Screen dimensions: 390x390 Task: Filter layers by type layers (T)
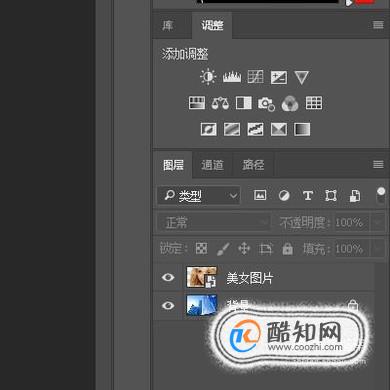pyautogui.click(x=308, y=196)
